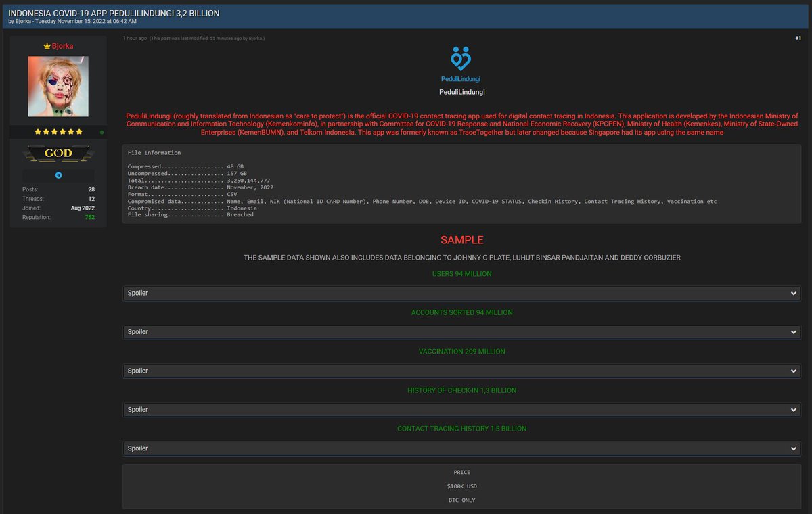
Task: Click the 'Uncompressed 157 GB' line
Action: click(187, 174)
